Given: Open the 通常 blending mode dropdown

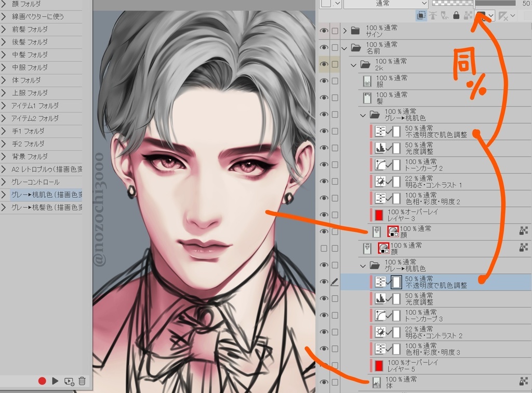Looking at the screenshot, I should click(385, 4).
